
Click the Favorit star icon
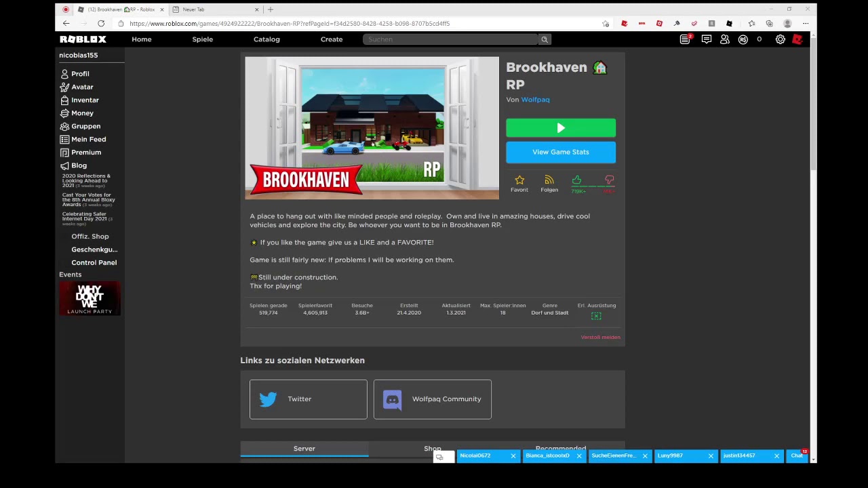pyautogui.click(x=519, y=180)
